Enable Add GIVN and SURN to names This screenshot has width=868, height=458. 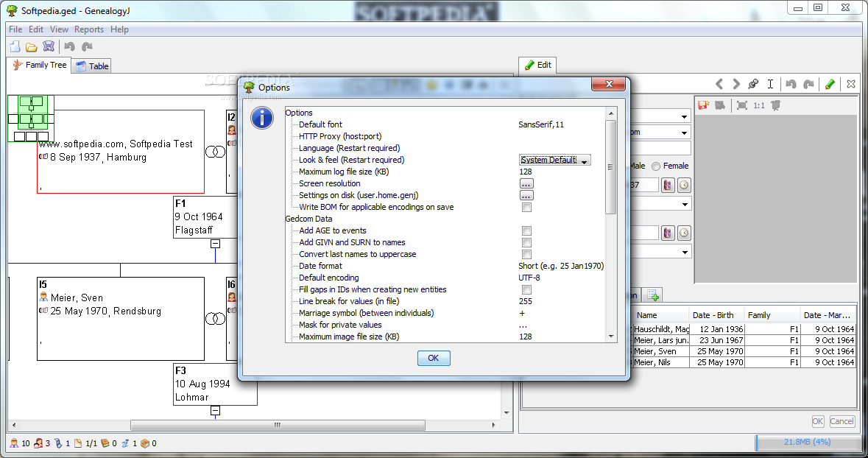click(526, 242)
